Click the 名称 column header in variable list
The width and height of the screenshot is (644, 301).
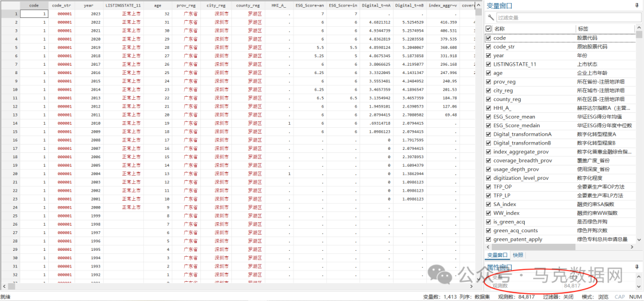click(x=533, y=29)
